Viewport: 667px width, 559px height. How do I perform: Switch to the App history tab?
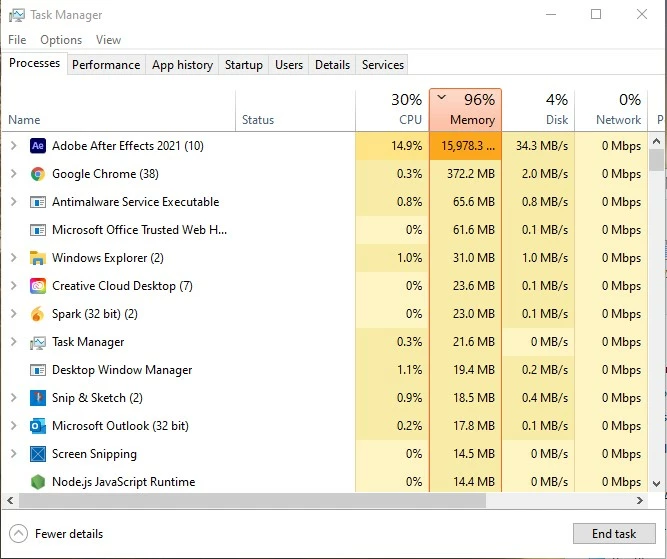(182, 65)
